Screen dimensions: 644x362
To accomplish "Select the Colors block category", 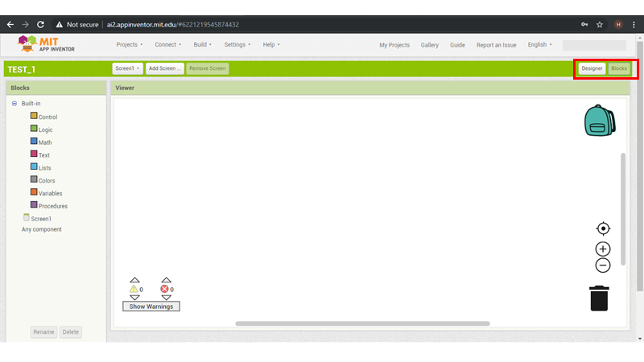I will pyautogui.click(x=47, y=180).
